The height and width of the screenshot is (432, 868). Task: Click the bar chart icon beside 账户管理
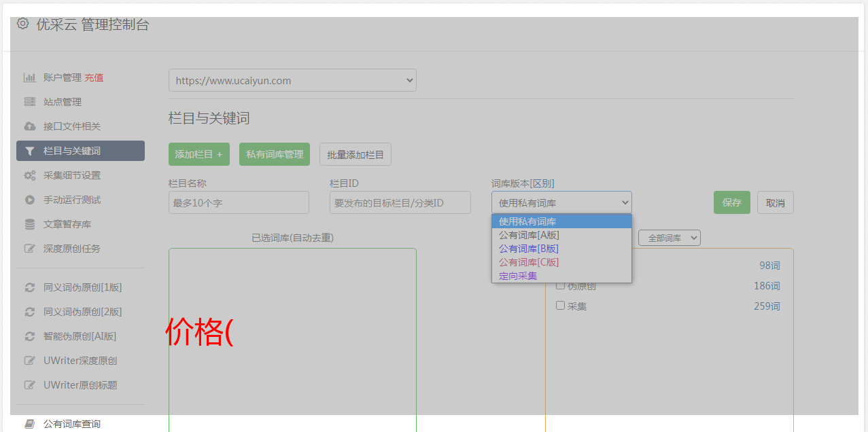(29, 77)
